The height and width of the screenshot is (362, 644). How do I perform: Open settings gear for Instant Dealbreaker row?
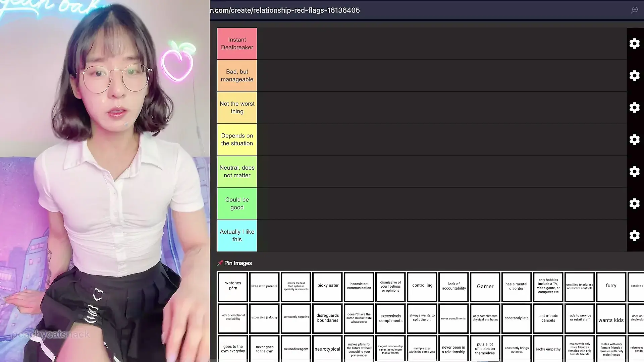634,44
